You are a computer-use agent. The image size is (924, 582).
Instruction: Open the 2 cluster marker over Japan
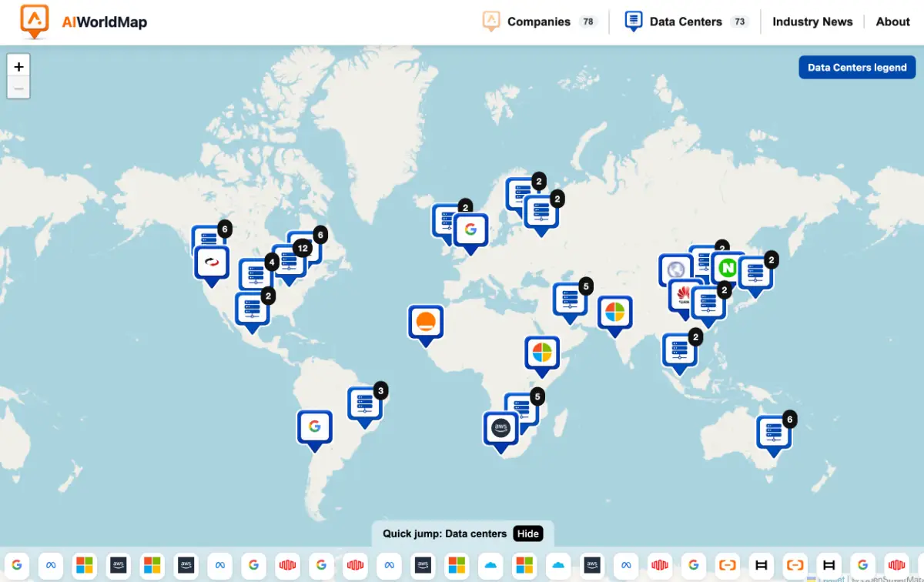(755, 273)
